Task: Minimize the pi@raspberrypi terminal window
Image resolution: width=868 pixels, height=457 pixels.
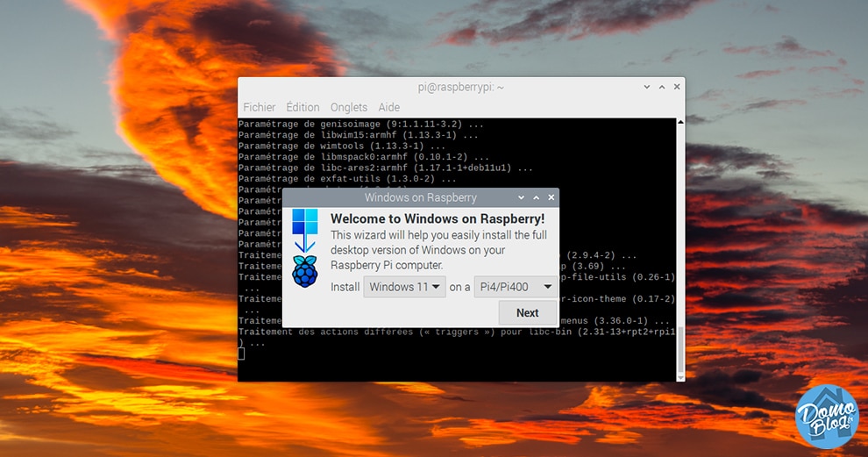Action: [646, 87]
